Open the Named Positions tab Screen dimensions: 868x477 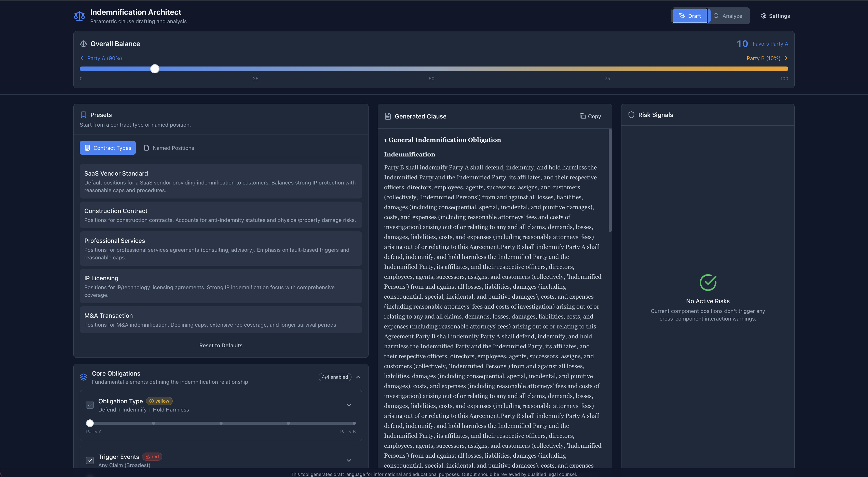coord(169,148)
